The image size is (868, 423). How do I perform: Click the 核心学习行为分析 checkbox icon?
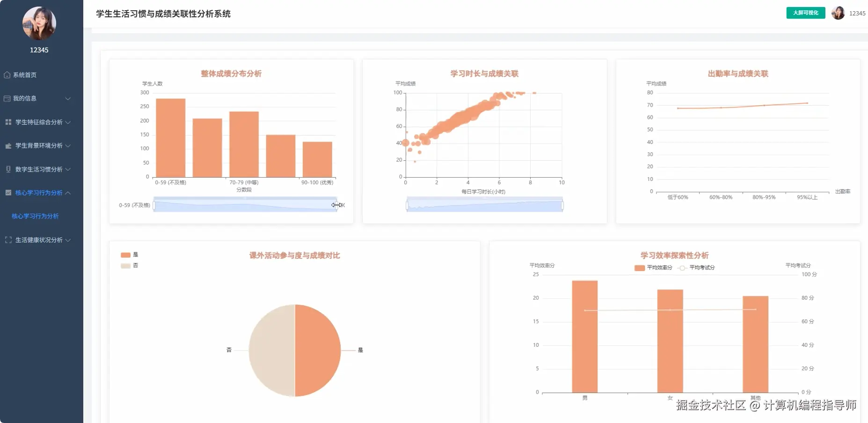click(8, 193)
